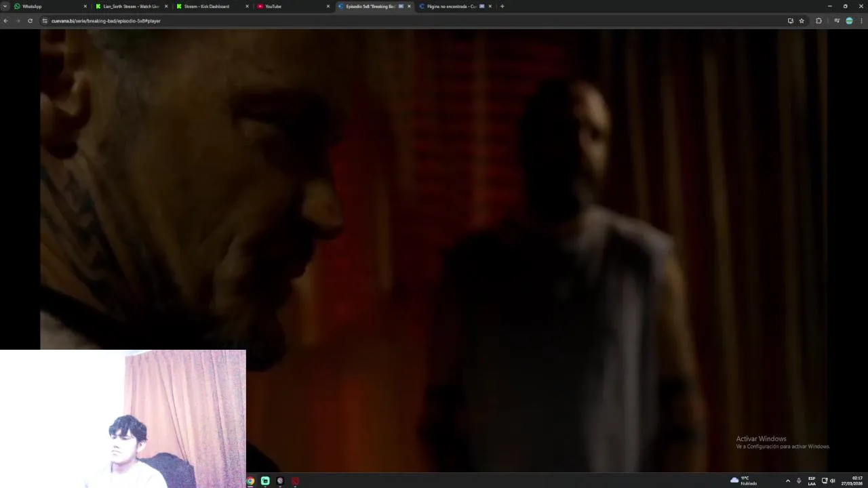Image resolution: width=868 pixels, height=488 pixels.
Task: Open the network status tray icon
Action: [825, 481]
